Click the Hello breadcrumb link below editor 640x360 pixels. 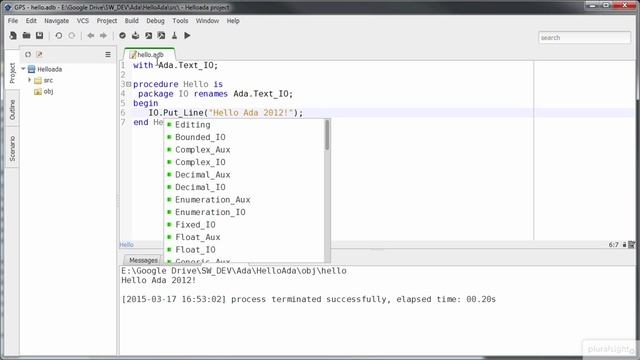127,244
